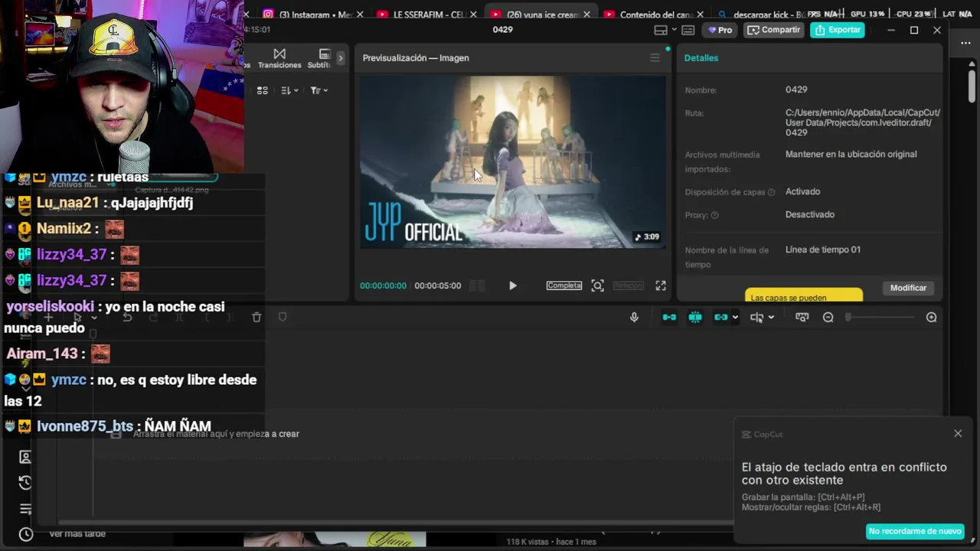Open the media filter dropdown
The image size is (980, 551).
point(318,90)
